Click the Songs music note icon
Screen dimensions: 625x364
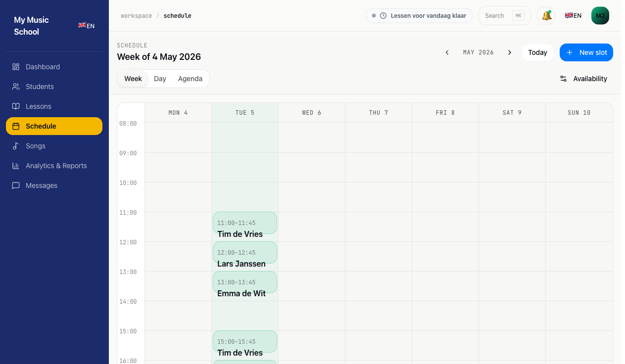click(16, 146)
